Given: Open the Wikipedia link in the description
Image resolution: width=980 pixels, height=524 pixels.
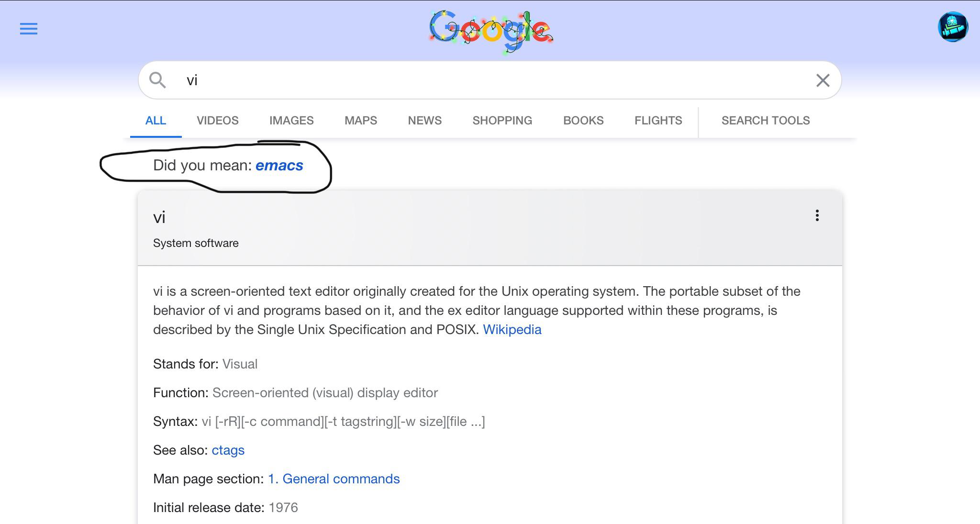Looking at the screenshot, I should [x=512, y=329].
